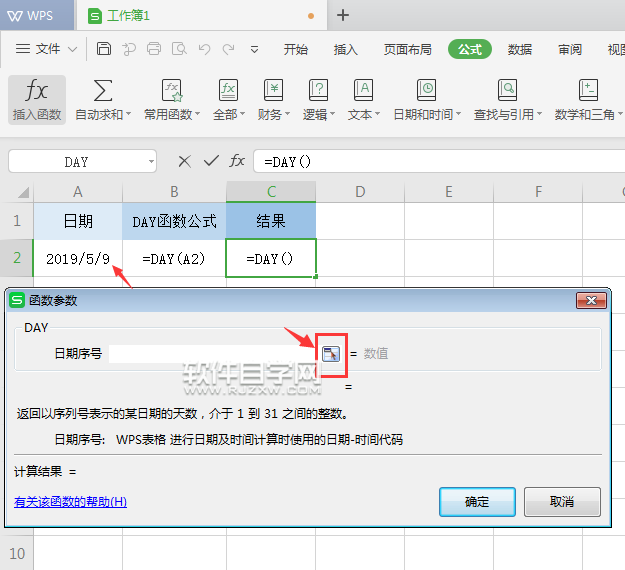Select column E header
The height and width of the screenshot is (570, 625).
pos(449,192)
